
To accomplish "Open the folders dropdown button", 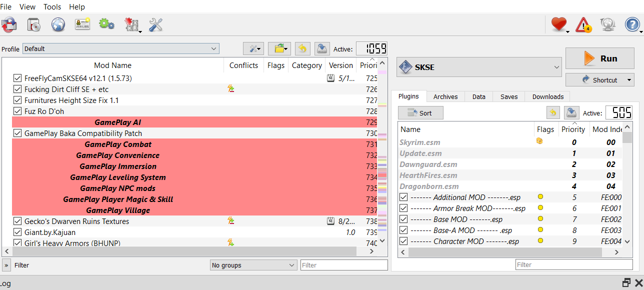I will point(279,48).
